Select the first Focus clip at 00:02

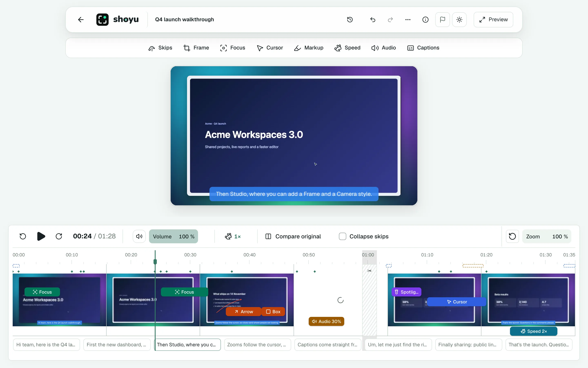coord(42,292)
